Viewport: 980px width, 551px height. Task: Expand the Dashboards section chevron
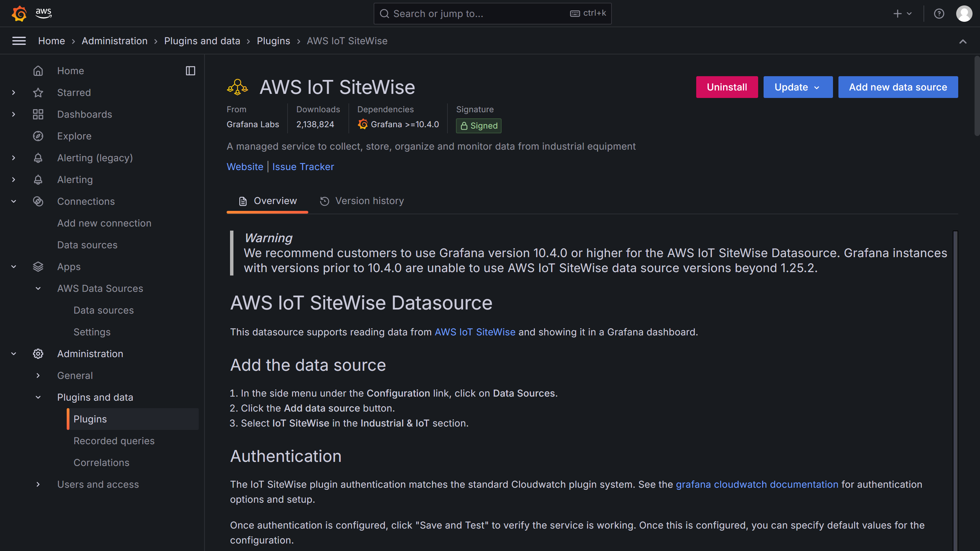coord(14,114)
